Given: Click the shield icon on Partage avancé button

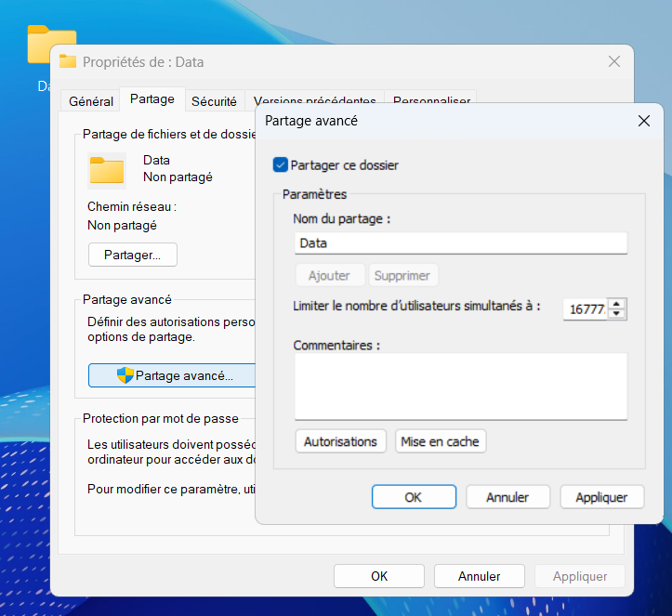Looking at the screenshot, I should 125,375.
